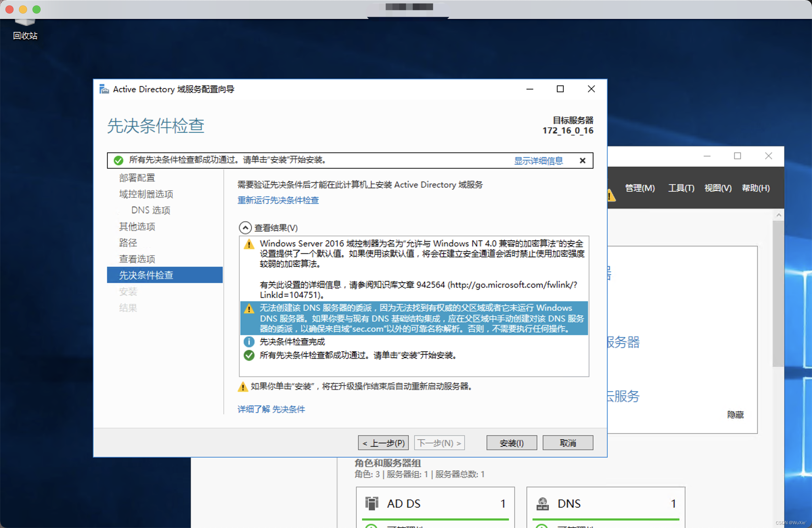
Task: Open 管理(M) menu in Server Manager
Action: [640, 188]
